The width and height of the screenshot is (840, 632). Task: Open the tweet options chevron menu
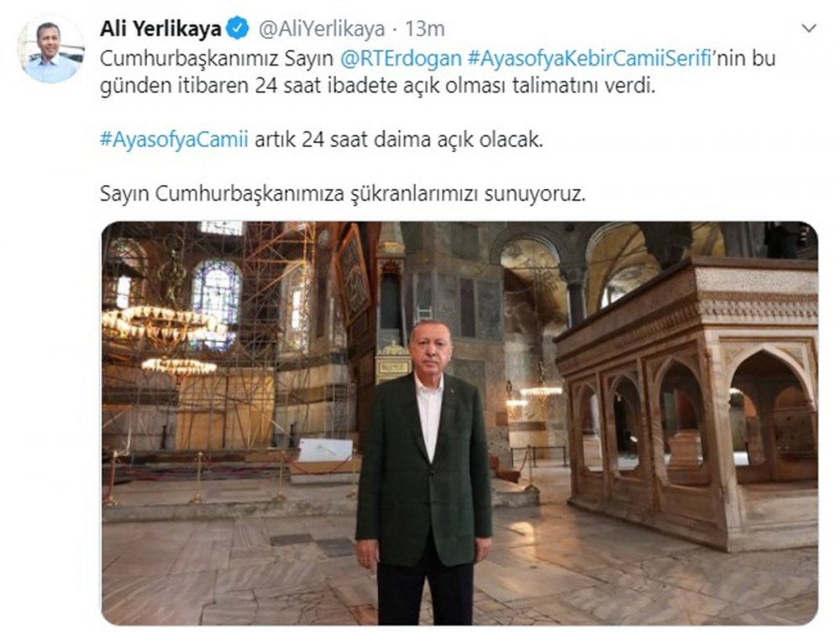pyautogui.click(x=808, y=28)
